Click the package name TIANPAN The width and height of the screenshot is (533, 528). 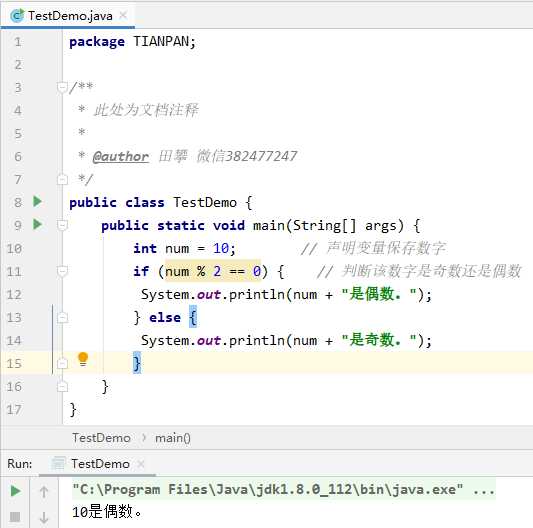point(161,41)
